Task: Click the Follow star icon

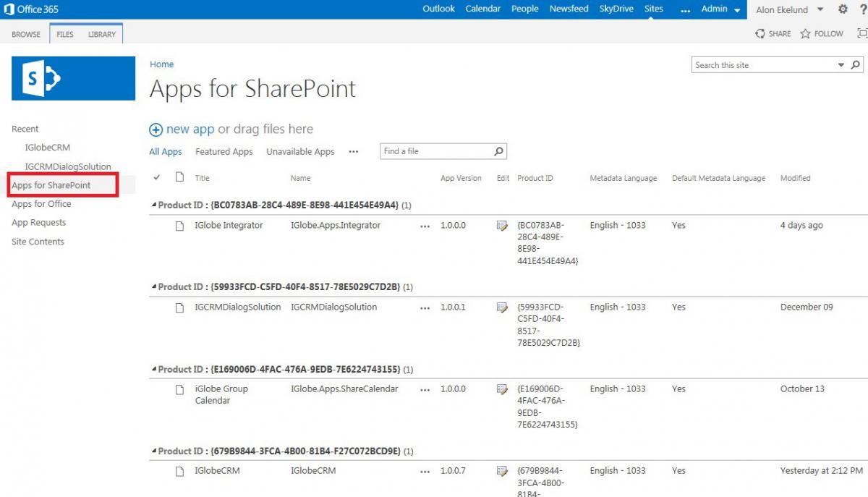Action: tap(805, 33)
